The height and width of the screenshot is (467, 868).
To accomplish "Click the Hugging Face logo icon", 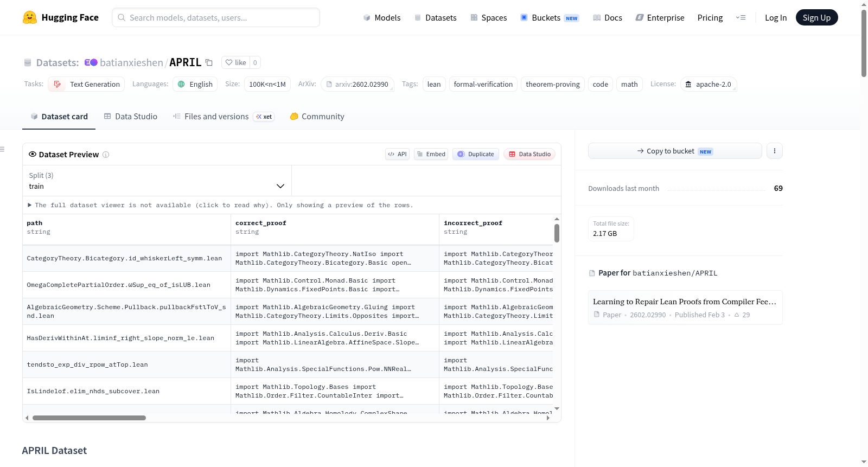I will coord(30,17).
